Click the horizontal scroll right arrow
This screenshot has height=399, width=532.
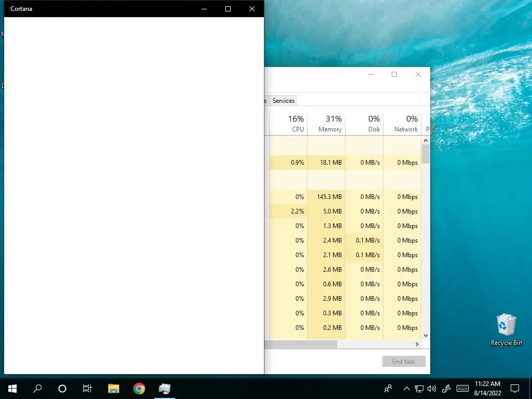point(417,344)
